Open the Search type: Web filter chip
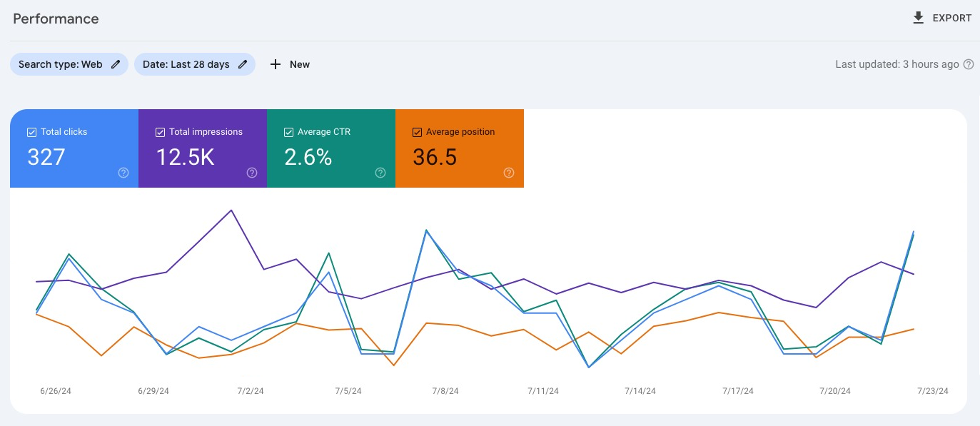980x426 pixels. pos(69,64)
